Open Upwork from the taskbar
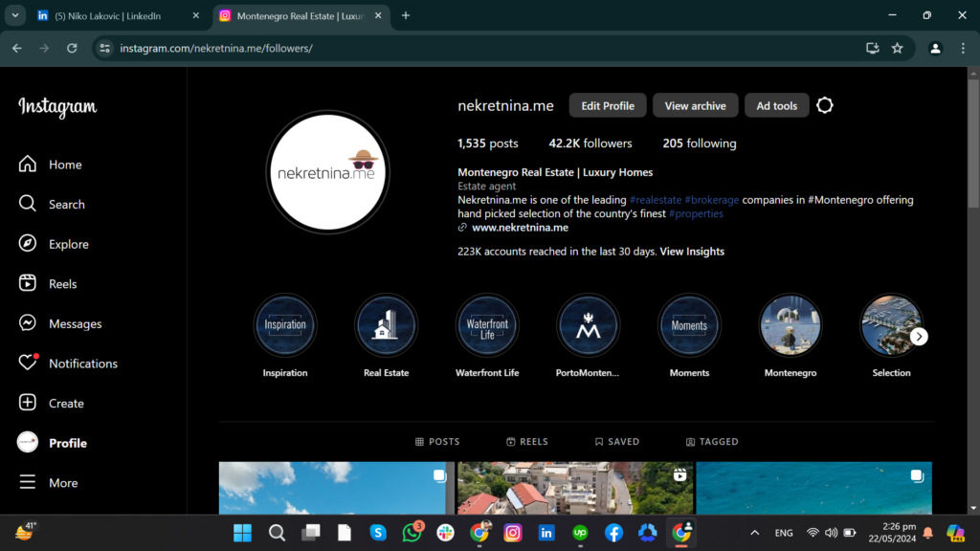Screen dimensions: 980x551 pos(580,533)
